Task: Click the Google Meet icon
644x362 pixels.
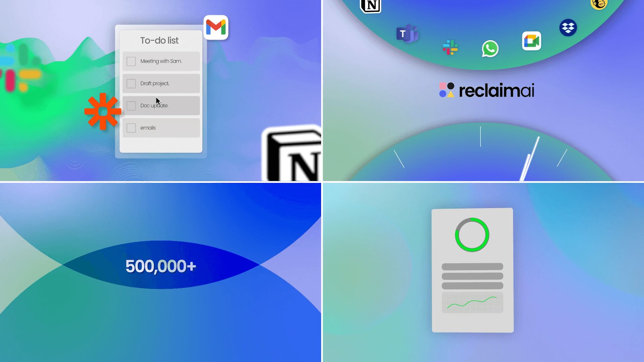Action: point(531,41)
